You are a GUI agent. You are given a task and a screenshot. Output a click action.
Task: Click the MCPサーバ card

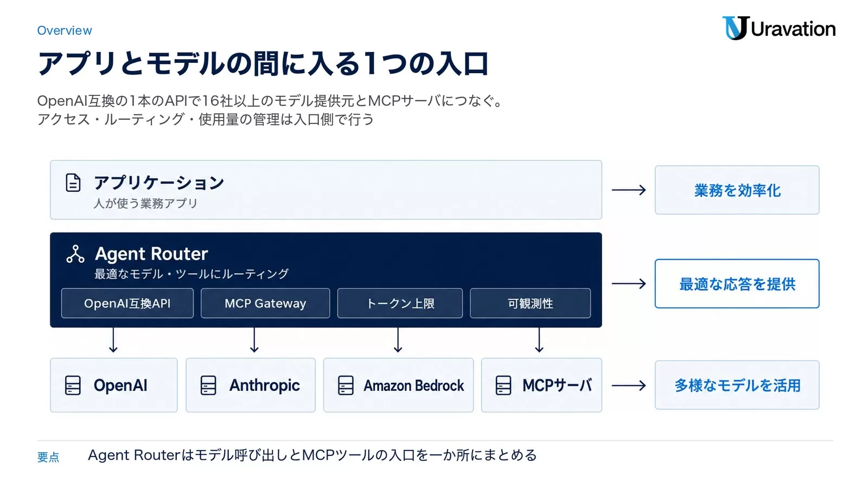[541, 385]
